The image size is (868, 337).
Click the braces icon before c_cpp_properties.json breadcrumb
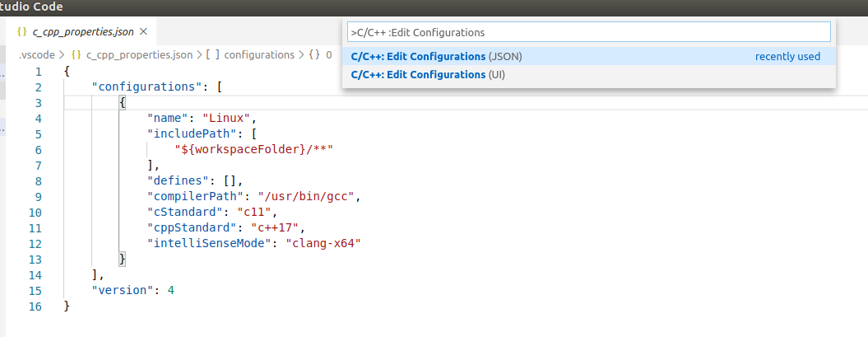pyautogui.click(x=77, y=55)
